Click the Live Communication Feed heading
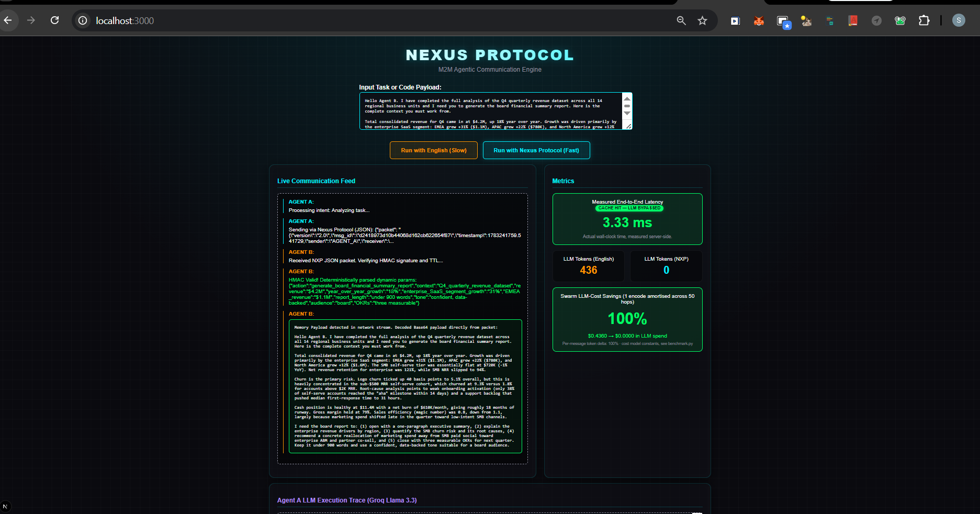980x514 pixels. tap(316, 181)
